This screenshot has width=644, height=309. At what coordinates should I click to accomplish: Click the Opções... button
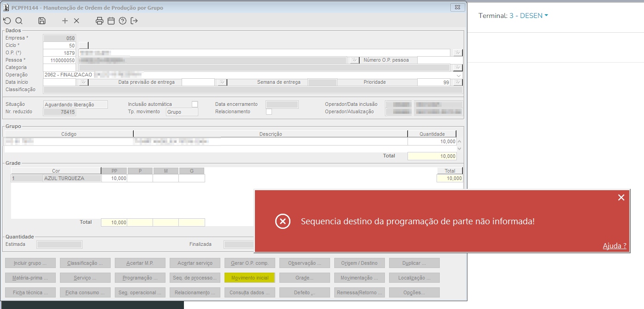pyautogui.click(x=414, y=292)
